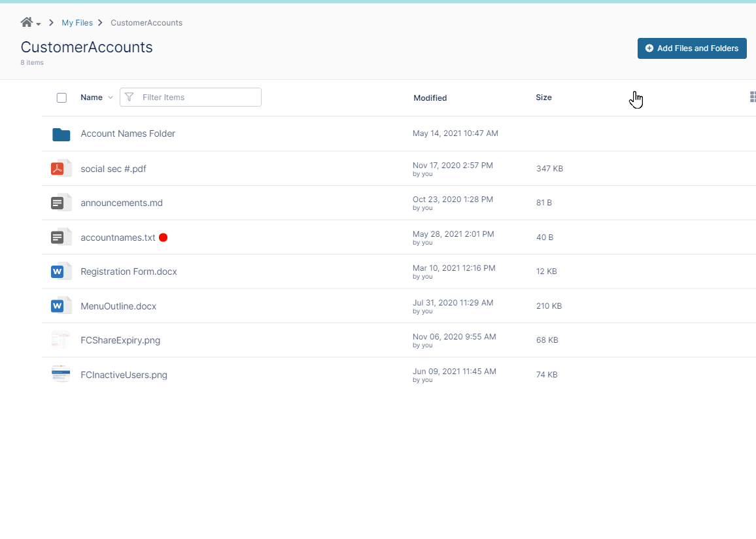The image size is (756, 539).
Task: Navigate to My Files breadcrumb link
Action: coord(77,23)
